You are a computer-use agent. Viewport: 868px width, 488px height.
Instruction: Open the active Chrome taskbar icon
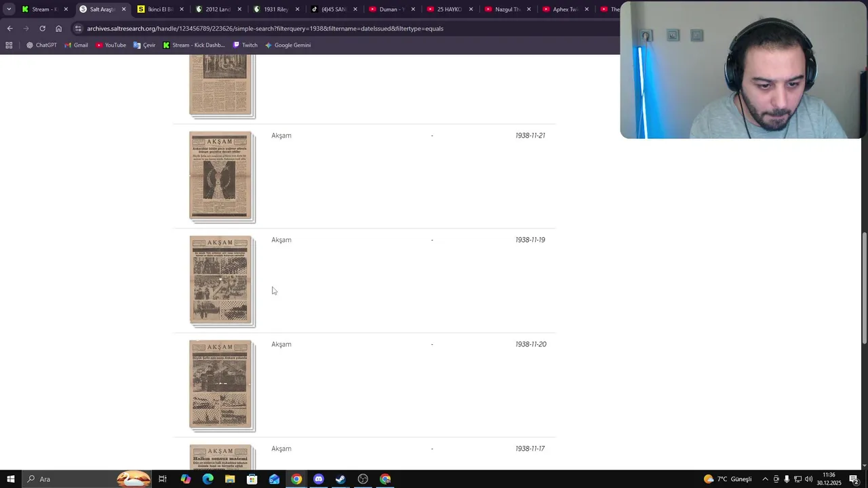296,479
